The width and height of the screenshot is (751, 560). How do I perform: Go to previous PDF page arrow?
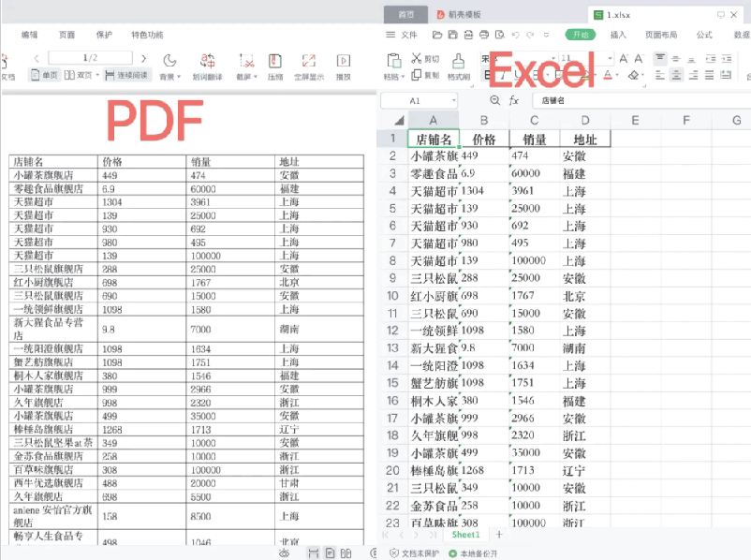(37, 58)
